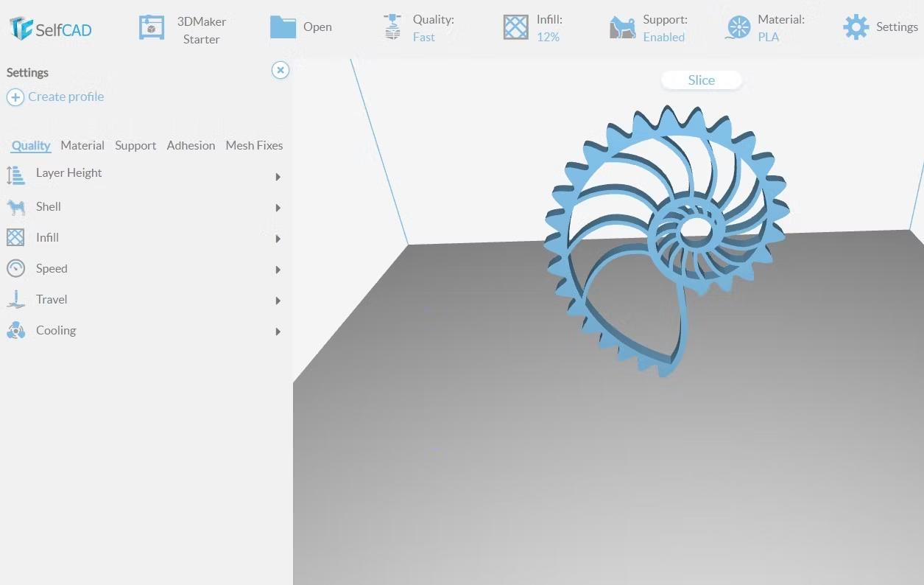
Task: Expand the Shell settings section
Action: coord(278,208)
